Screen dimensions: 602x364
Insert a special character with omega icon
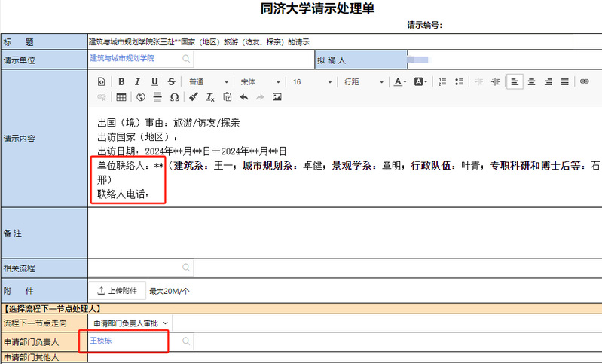(174, 97)
